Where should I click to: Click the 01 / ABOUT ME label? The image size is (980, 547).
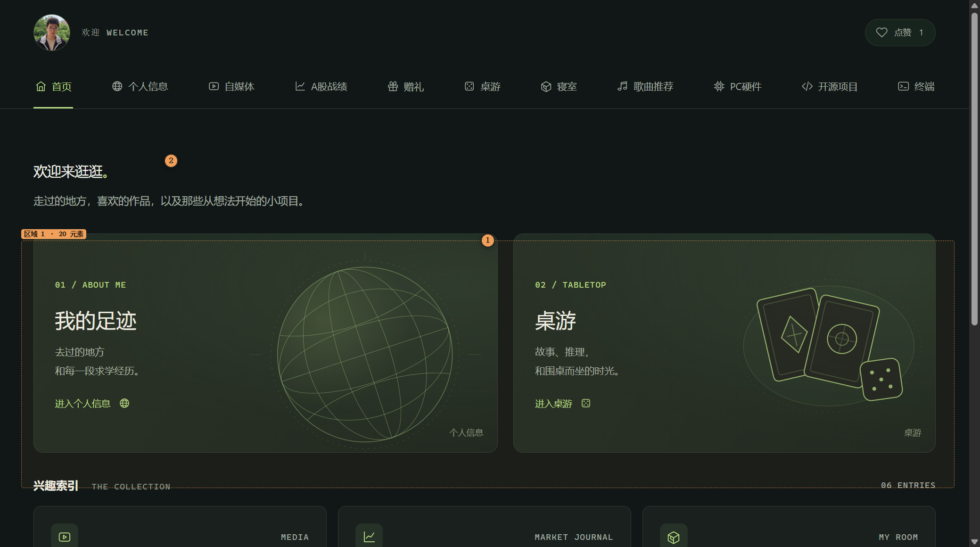(x=91, y=285)
